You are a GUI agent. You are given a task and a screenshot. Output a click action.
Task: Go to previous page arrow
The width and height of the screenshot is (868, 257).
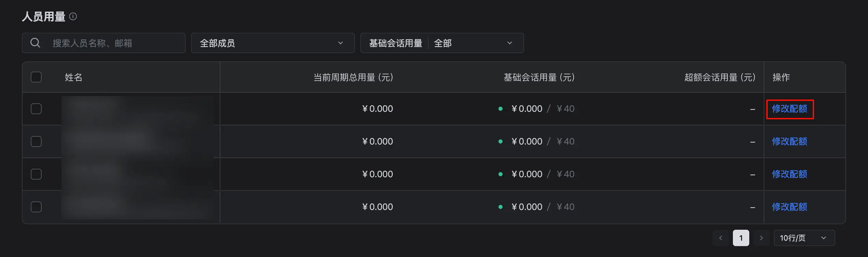click(721, 238)
